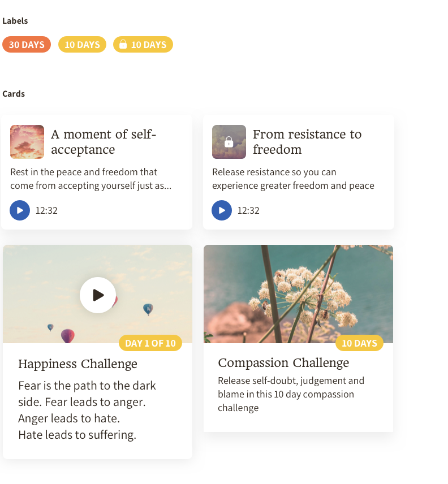Click the white play button on balloons image
Screen dimensions: 448x484
(x=98, y=295)
